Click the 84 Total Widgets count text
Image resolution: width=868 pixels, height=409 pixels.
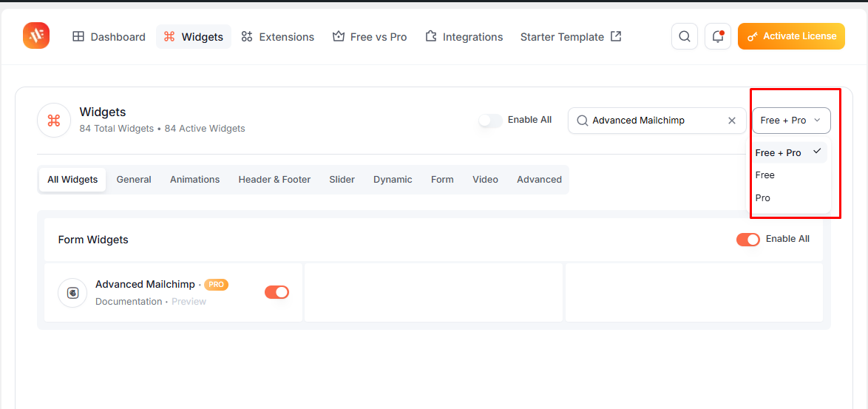pyautogui.click(x=117, y=129)
